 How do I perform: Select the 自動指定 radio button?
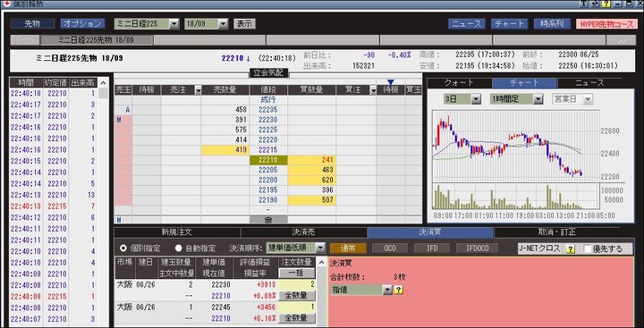point(178,248)
